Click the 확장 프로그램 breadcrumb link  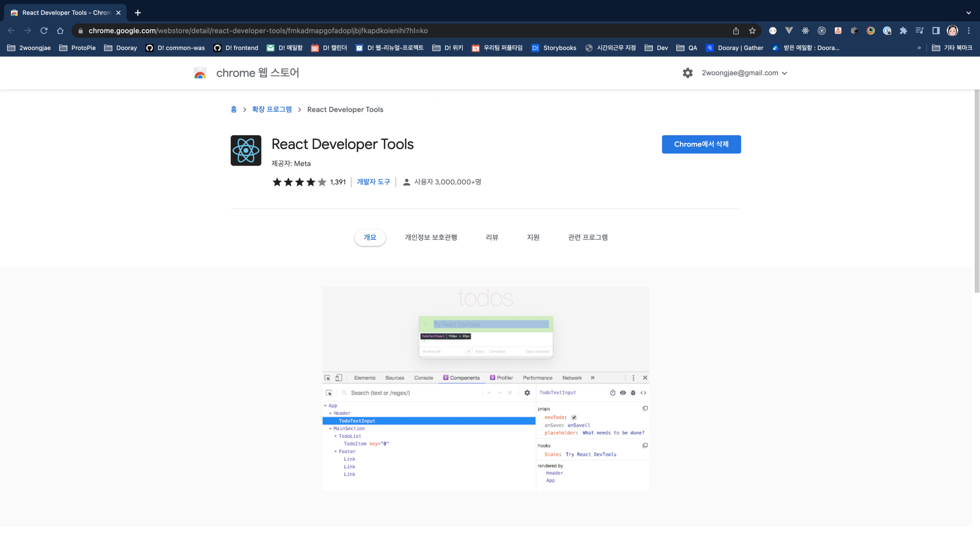[x=272, y=109]
